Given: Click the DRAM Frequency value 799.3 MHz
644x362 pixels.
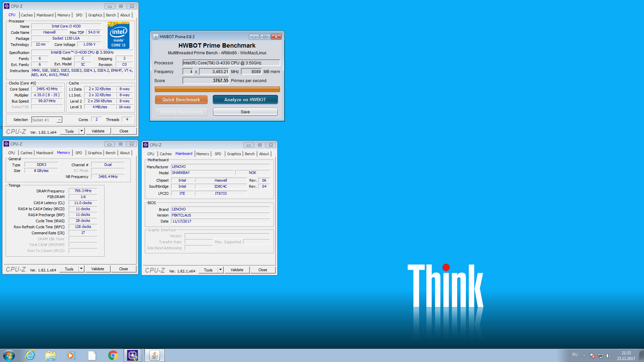Looking at the screenshot, I should point(83,191).
